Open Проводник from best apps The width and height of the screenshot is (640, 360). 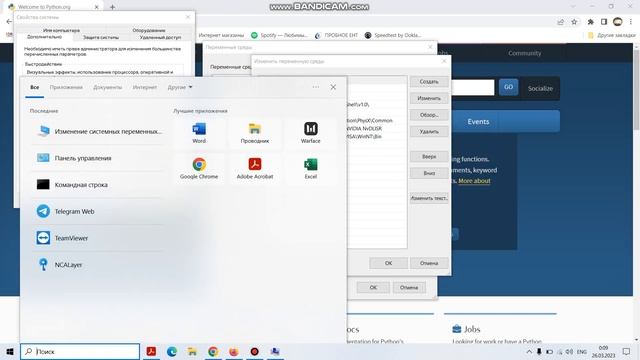coord(255,133)
